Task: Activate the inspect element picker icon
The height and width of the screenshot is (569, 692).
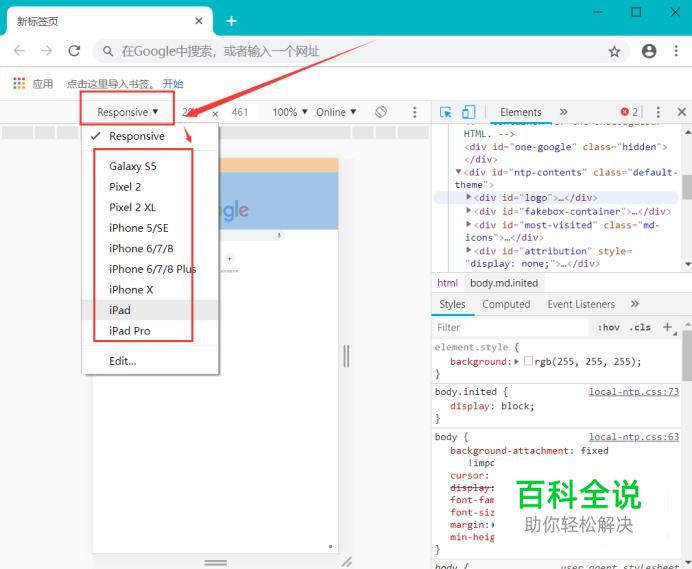Action: click(x=446, y=112)
